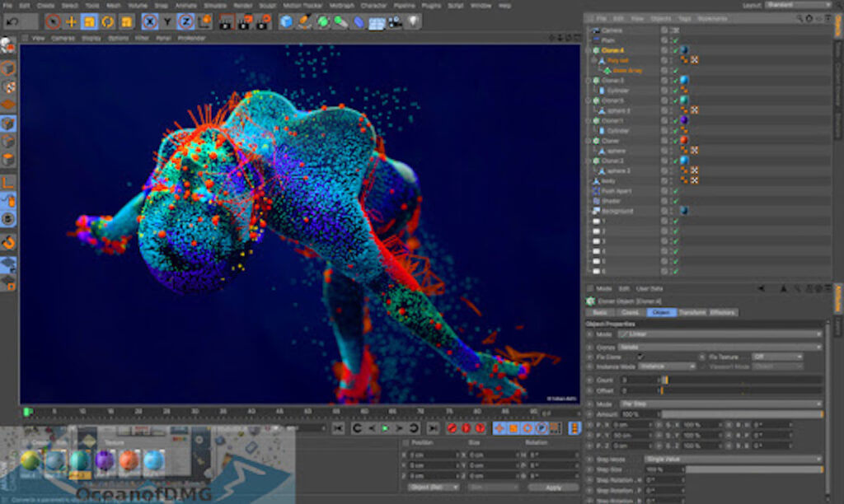Open the MoGraph menu
844x504 pixels.
(342, 6)
